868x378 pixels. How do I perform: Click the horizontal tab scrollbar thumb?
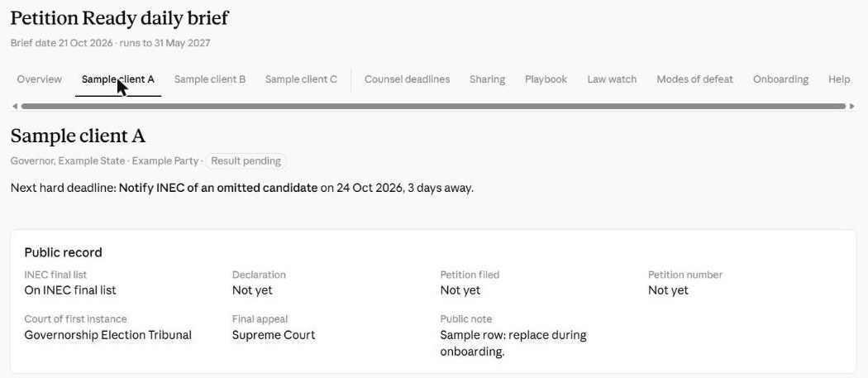point(433,106)
